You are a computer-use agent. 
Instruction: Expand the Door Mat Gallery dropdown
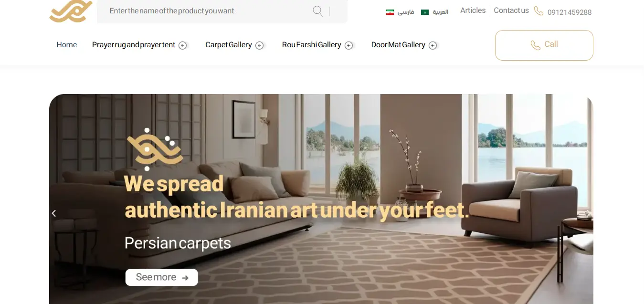pos(433,45)
